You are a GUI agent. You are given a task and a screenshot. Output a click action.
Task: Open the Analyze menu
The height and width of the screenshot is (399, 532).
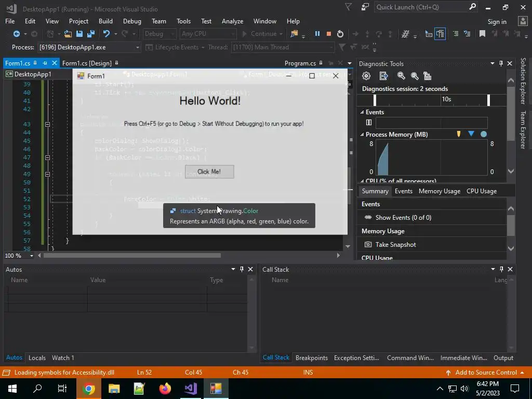click(232, 21)
